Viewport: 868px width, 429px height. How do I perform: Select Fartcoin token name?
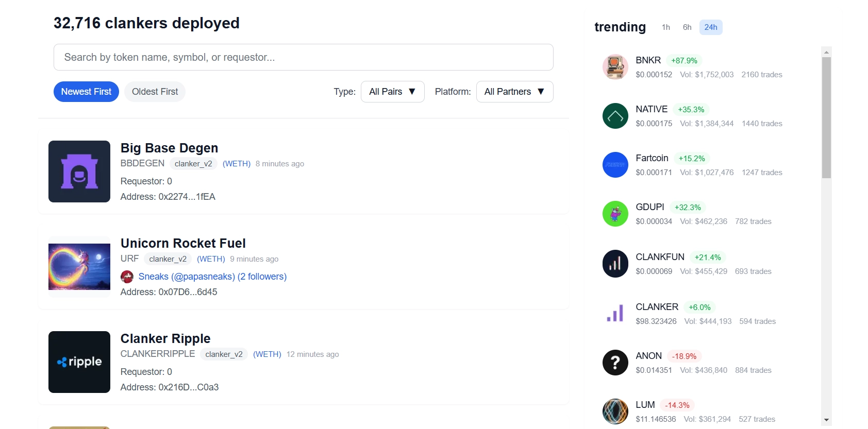click(652, 158)
